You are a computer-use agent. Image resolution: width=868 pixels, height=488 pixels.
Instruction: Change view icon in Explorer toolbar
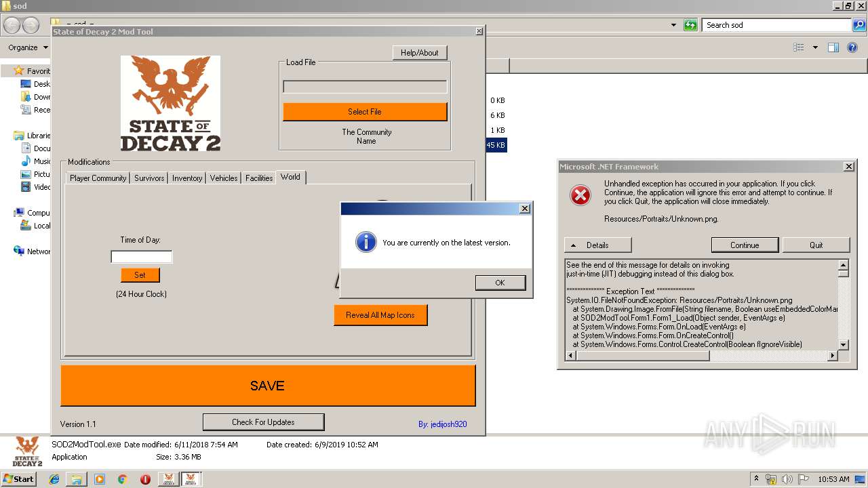click(799, 47)
